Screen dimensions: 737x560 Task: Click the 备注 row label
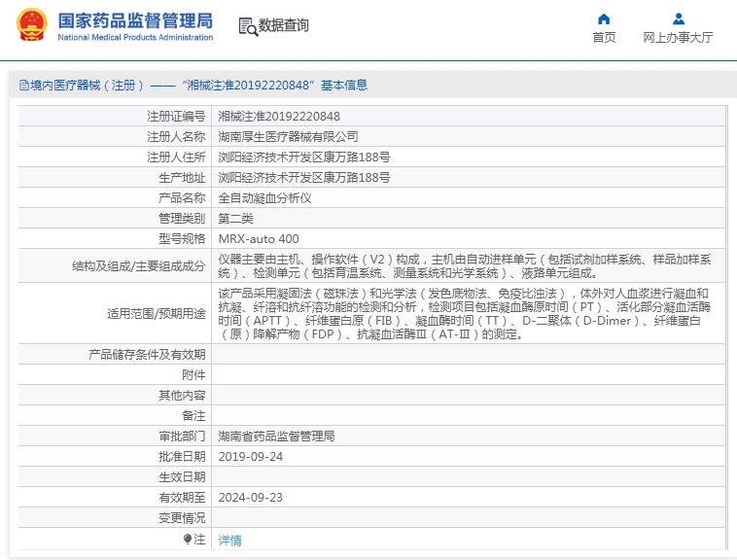(194, 416)
